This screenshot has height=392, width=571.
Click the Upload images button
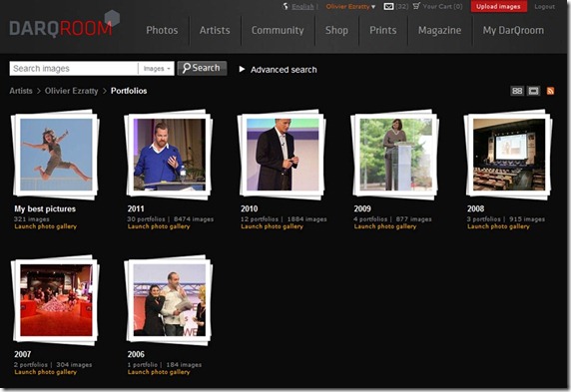[498, 6]
